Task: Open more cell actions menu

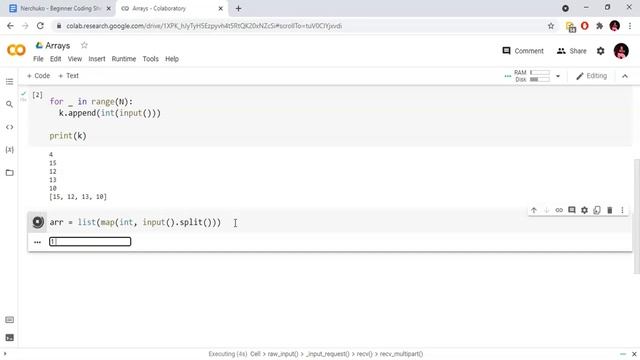Action: [x=622, y=210]
